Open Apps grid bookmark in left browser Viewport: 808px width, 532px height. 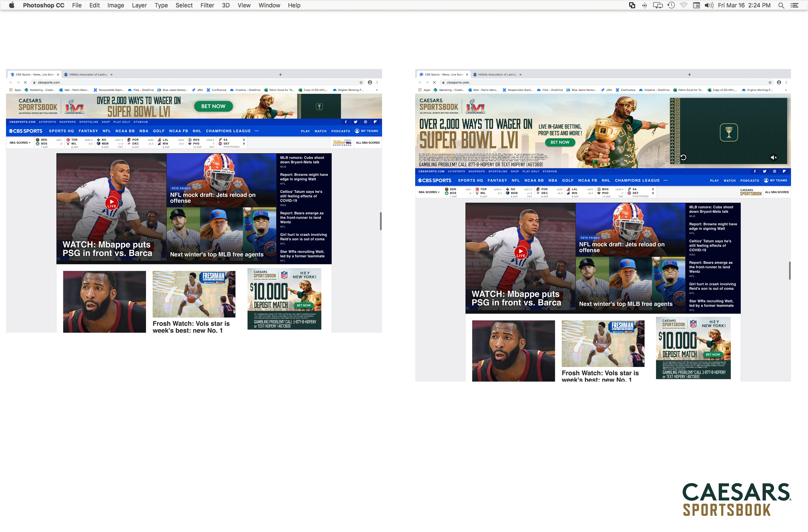tap(15, 90)
